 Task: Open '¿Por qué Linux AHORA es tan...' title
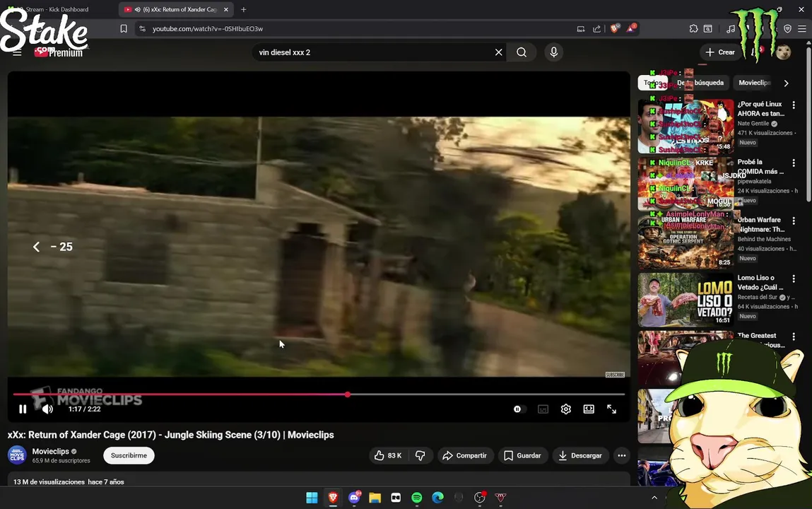760,109
